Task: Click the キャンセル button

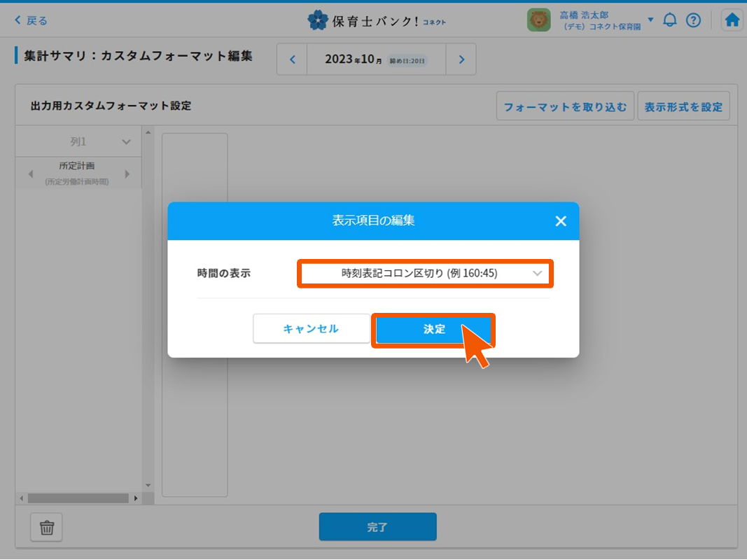Action: [x=311, y=328]
